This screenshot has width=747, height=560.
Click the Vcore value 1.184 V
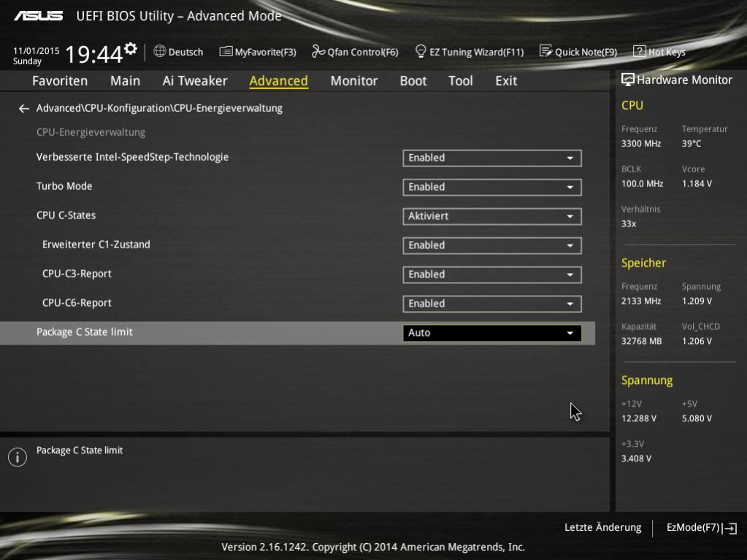pos(697,183)
